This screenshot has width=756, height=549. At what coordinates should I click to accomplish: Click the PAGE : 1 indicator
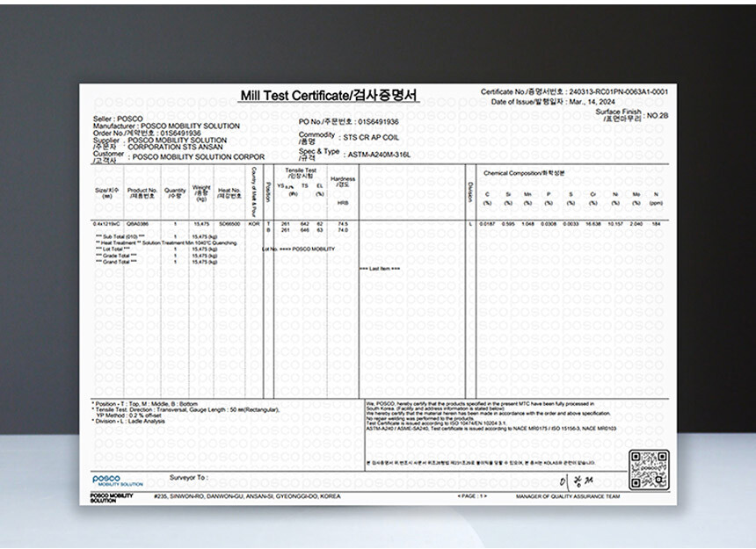tap(472, 496)
